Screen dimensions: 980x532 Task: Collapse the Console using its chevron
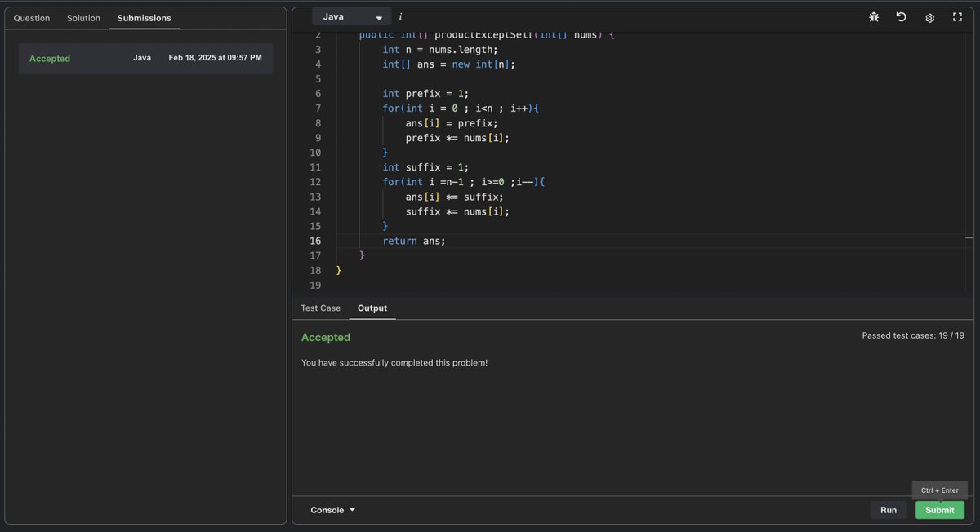[x=352, y=509]
